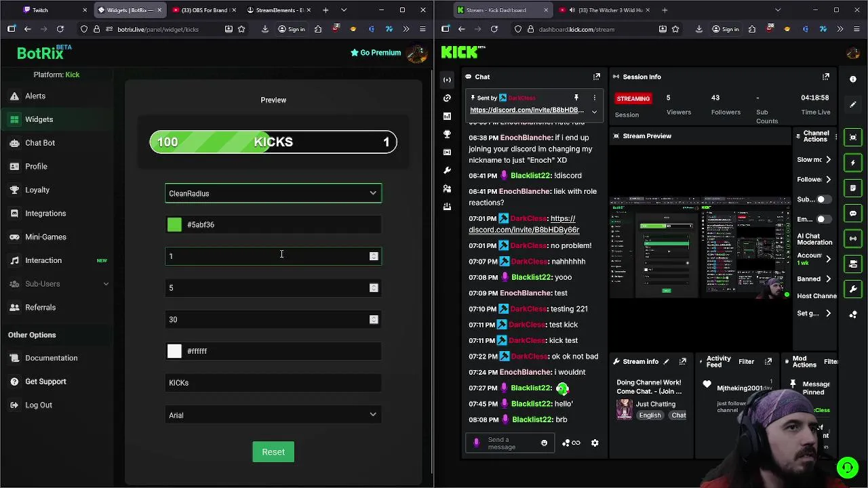
Task: Edit Stream info with pencil icon
Action: tap(666, 361)
